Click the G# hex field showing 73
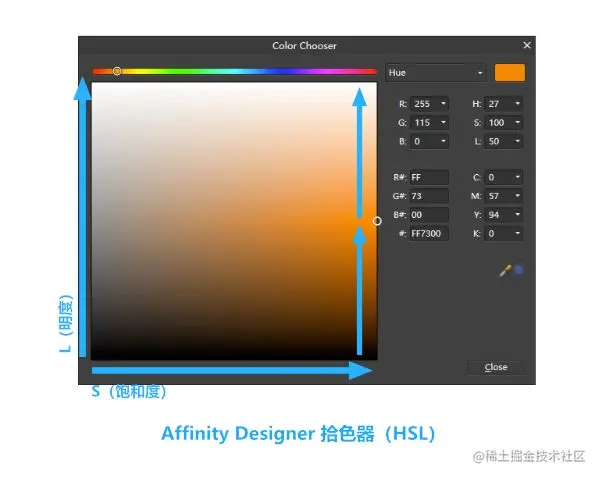600x478 pixels. tap(429, 196)
